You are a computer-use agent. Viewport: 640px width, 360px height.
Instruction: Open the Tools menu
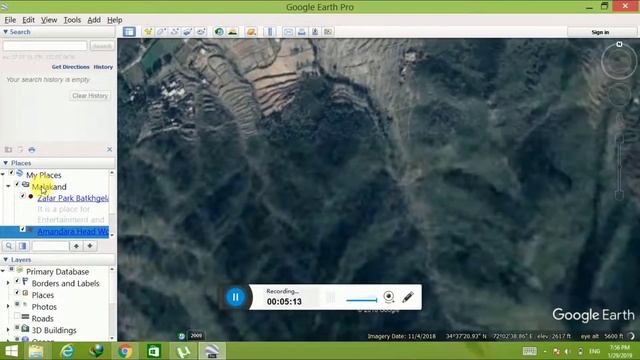(x=72, y=20)
